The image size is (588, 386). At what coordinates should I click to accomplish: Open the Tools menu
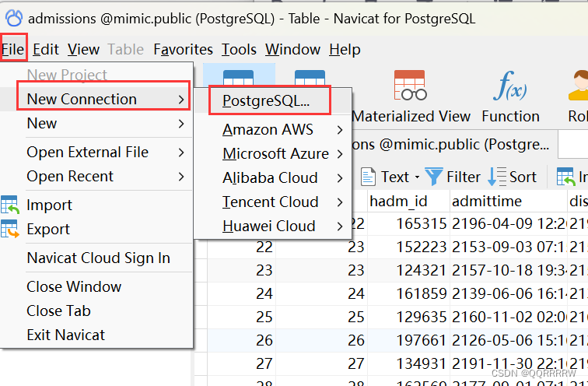(239, 49)
